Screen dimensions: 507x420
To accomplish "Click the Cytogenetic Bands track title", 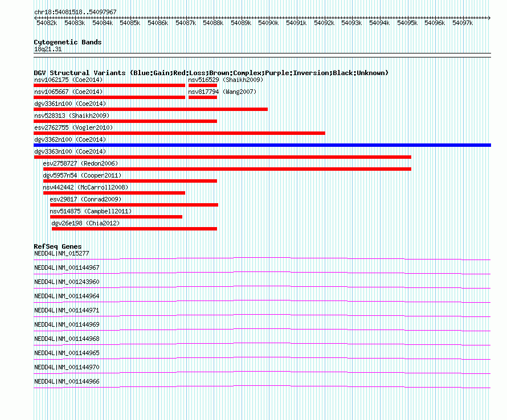I will [x=68, y=42].
